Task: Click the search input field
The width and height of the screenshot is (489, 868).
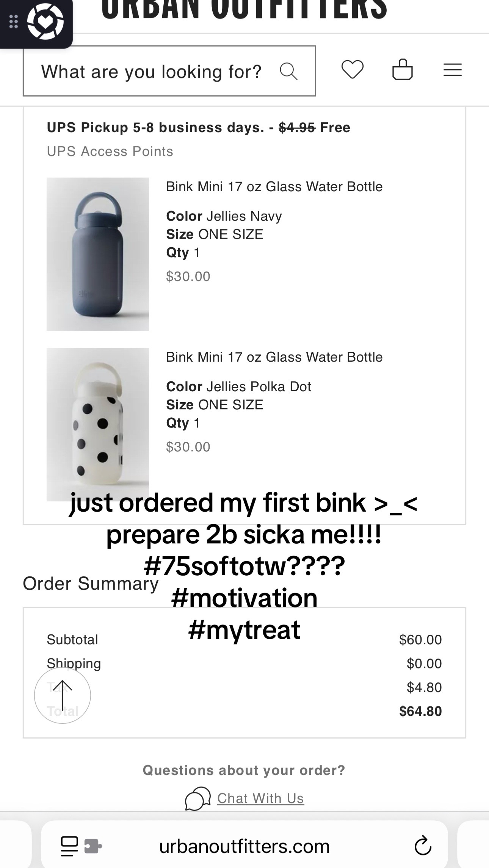Action: coord(169,71)
